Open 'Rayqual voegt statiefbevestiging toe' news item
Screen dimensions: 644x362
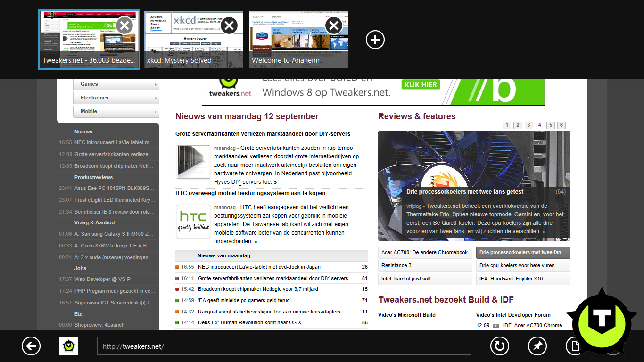click(x=269, y=312)
